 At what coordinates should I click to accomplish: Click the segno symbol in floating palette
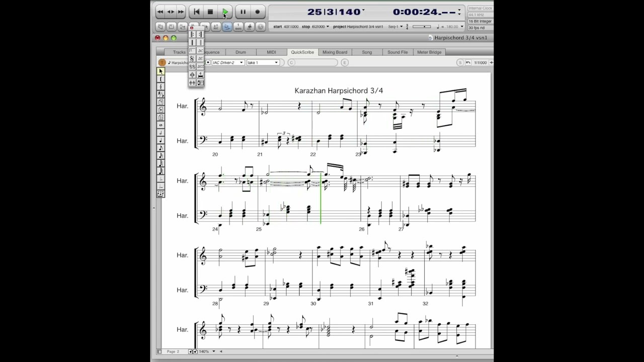[x=192, y=58]
